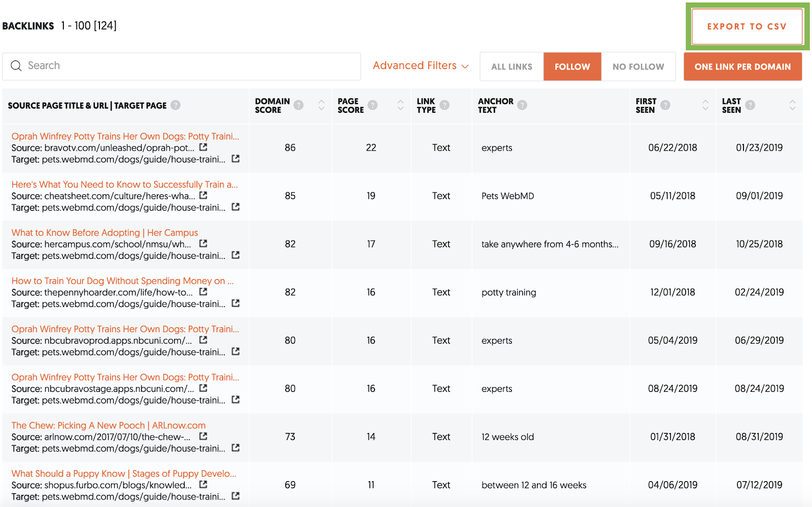Open "What to Know Before Adopting" link
The height and width of the screenshot is (507, 812).
point(105,232)
